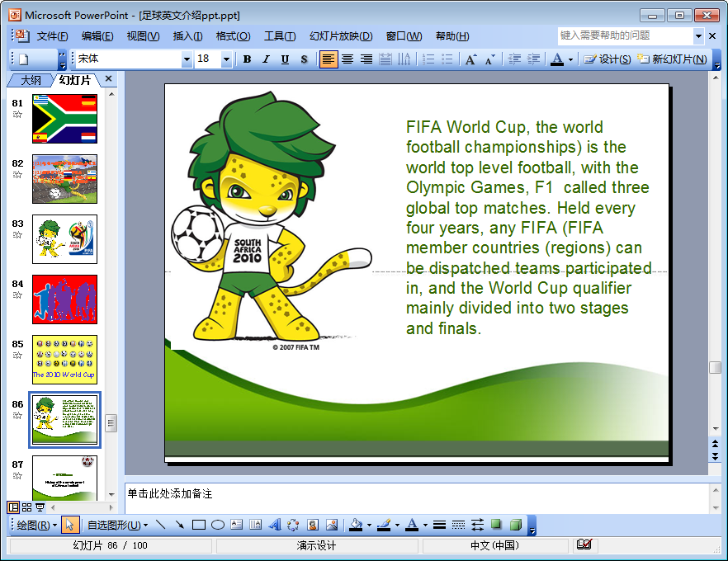Image resolution: width=728 pixels, height=561 pixels.
Task: Open the 文件(F) menu
Action: pyautogui.click(x=52, y=36)
